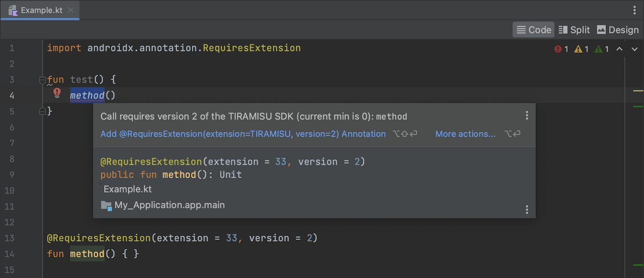This screenshot has width=644, height=278.
Task: Switch to Code view mode
Action: tap(534, 30)
